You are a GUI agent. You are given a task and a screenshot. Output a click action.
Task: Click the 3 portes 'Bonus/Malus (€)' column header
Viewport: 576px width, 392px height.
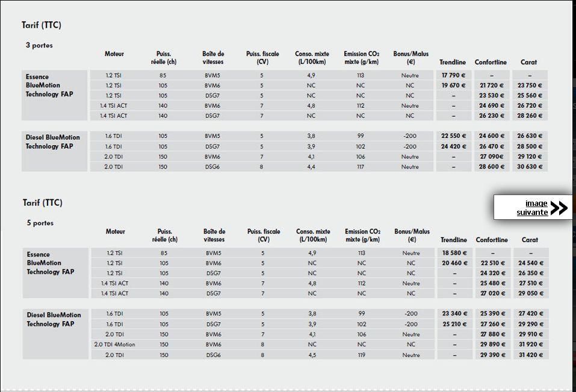click(x=410, y=58)
